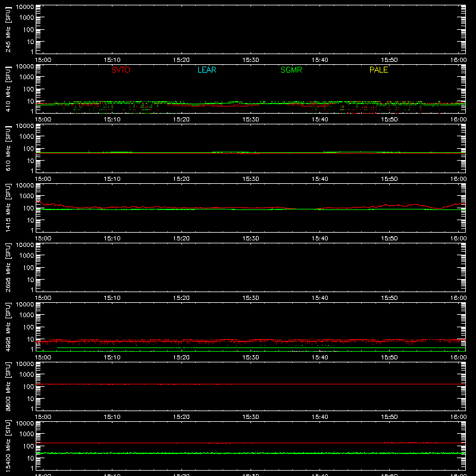Click 15:30 tick below the 245 MHz panel
Image resolution: width=476 pixels, height=476 pixels.
pyautogui.click(x=250, y=60)
